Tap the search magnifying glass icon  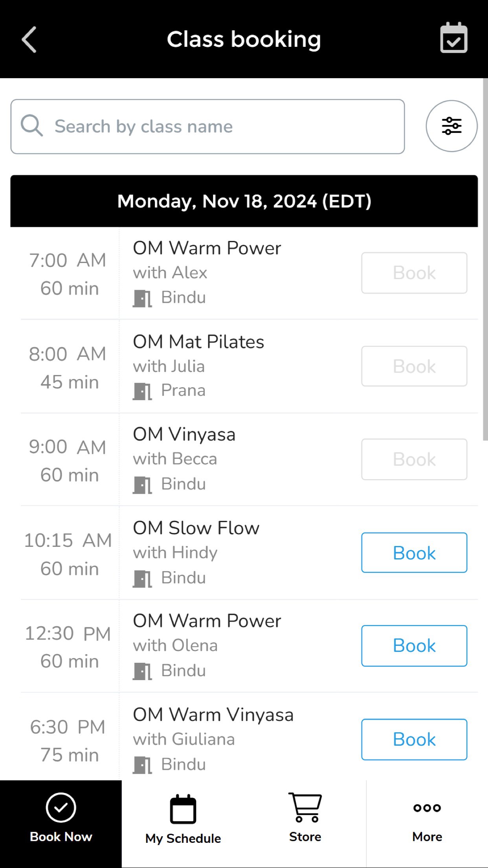pos(32,126)
